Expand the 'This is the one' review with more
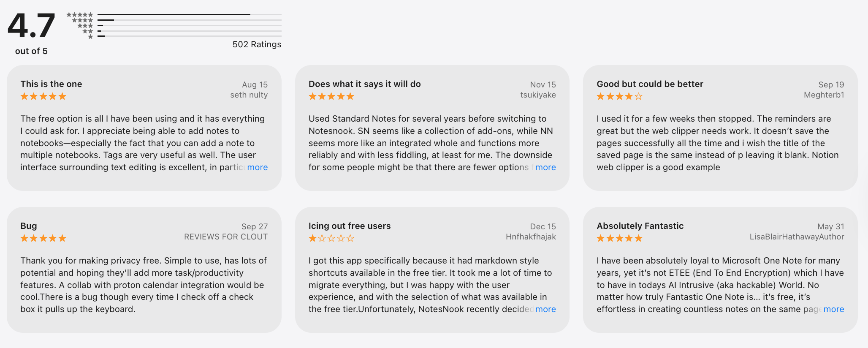868x348 pixels. (257, 167)
